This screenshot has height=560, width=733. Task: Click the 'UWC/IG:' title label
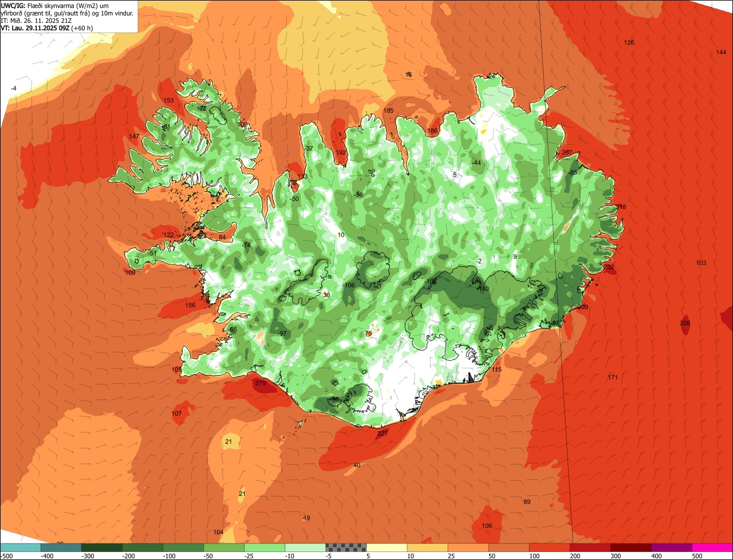pyautogui.click(x=14, y=5)
